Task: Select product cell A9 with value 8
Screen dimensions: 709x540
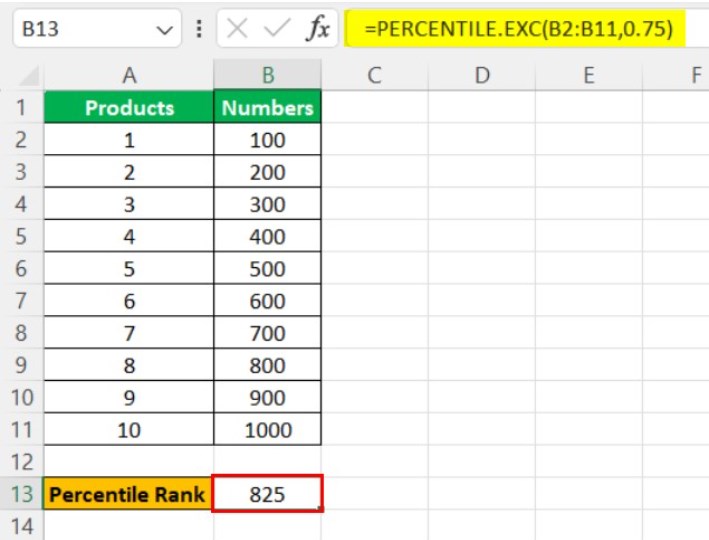Action: pos(129,365)
